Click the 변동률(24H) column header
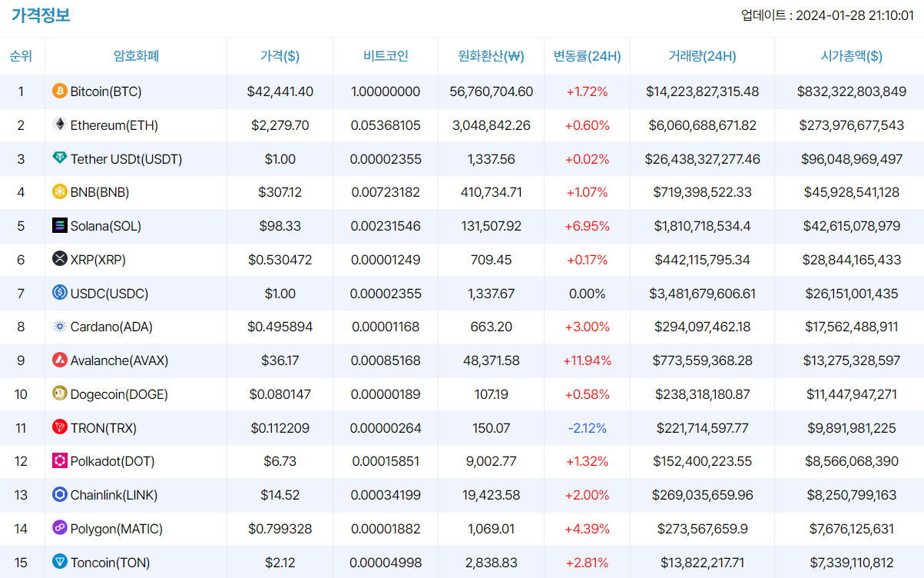924x578 pixels. 588,56
